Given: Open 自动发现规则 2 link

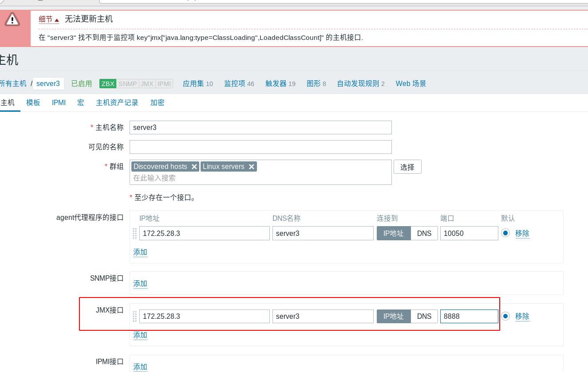Looking at the screenshot, I should click(x=361, y=83).
